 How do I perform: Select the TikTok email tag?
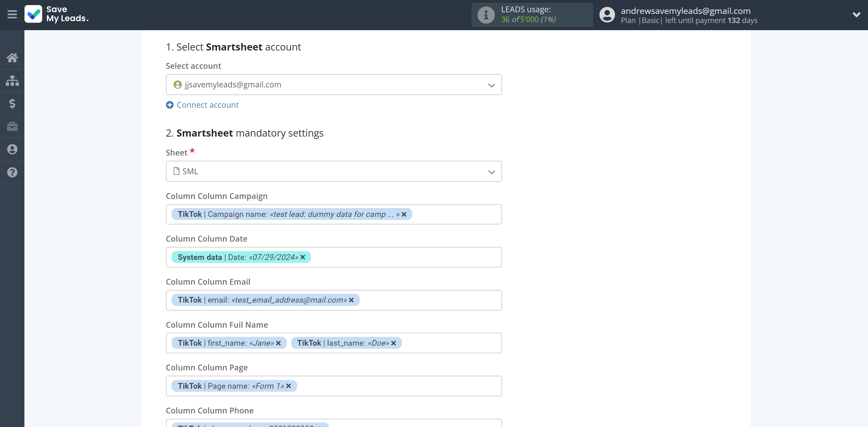click(265, 300)
